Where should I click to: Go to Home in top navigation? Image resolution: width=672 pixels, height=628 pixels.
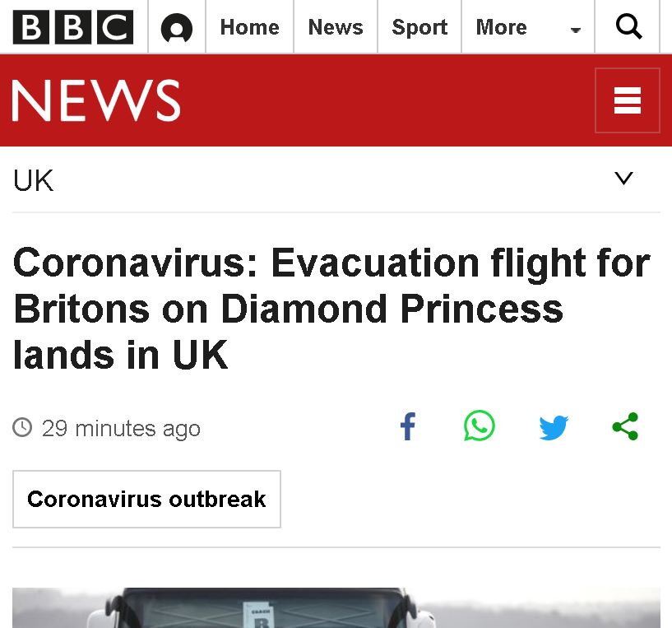pyautogui.click(x=249, y=27)
